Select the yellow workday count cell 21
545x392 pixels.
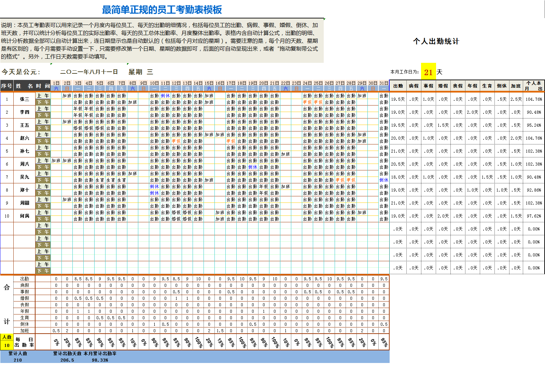[x=429, y=72]
